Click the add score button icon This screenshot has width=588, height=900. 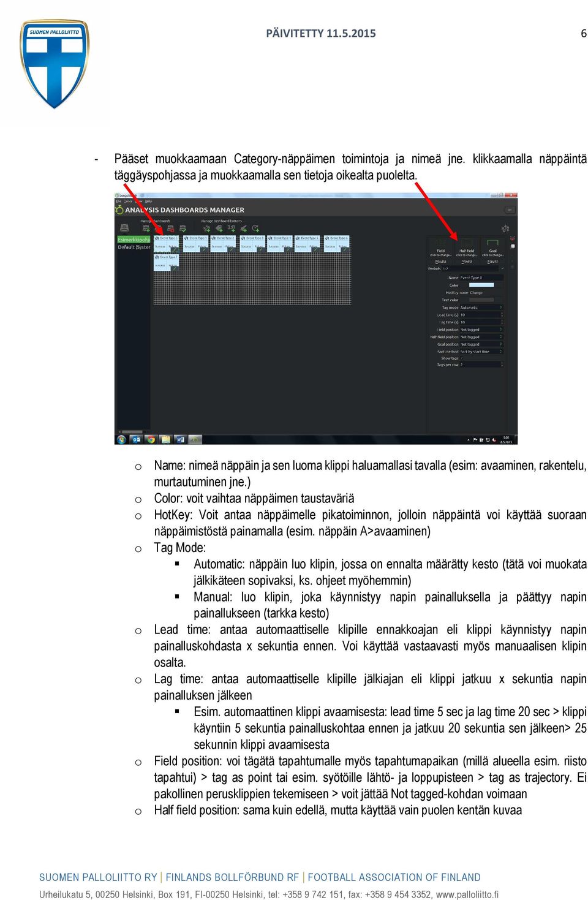[232, 229]
